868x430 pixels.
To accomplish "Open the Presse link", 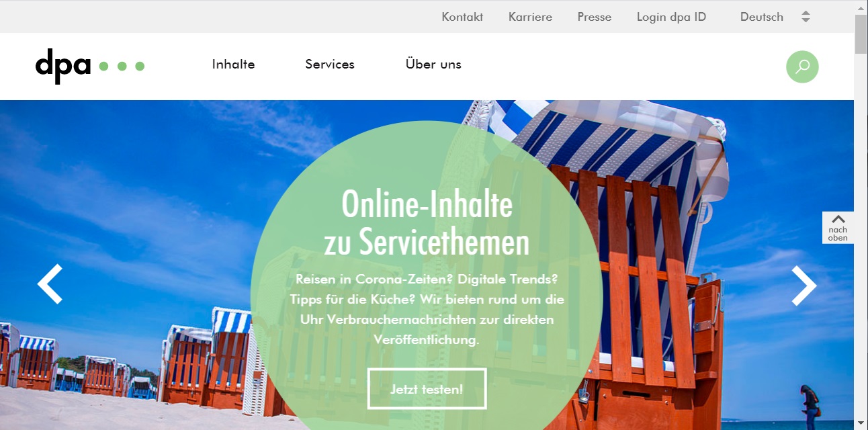I will [595, 17].
